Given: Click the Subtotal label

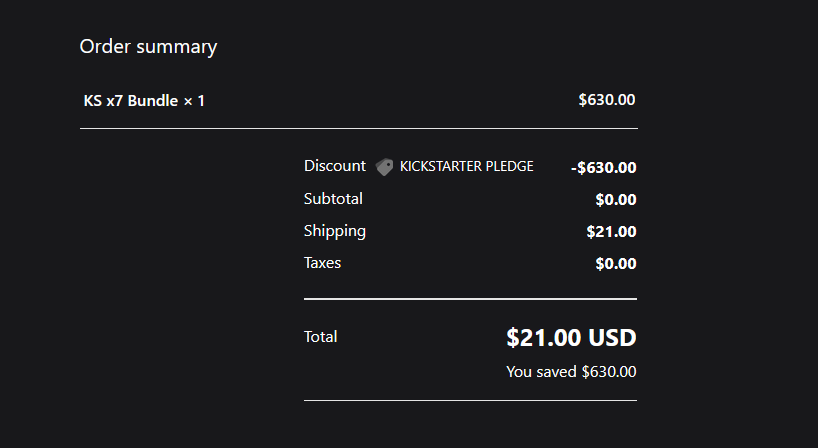Looking at the screenshot, I should click(333, 199).
